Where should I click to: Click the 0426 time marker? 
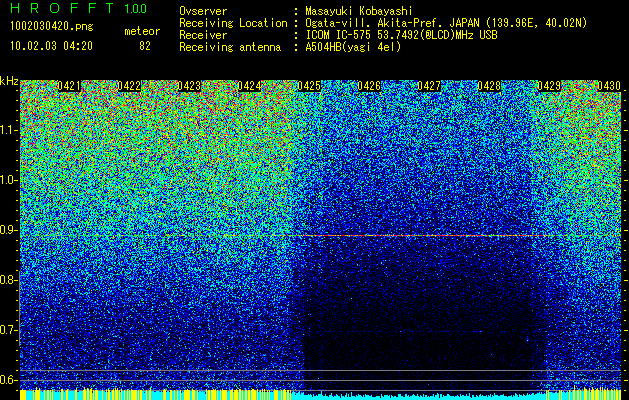pos(369,86)
